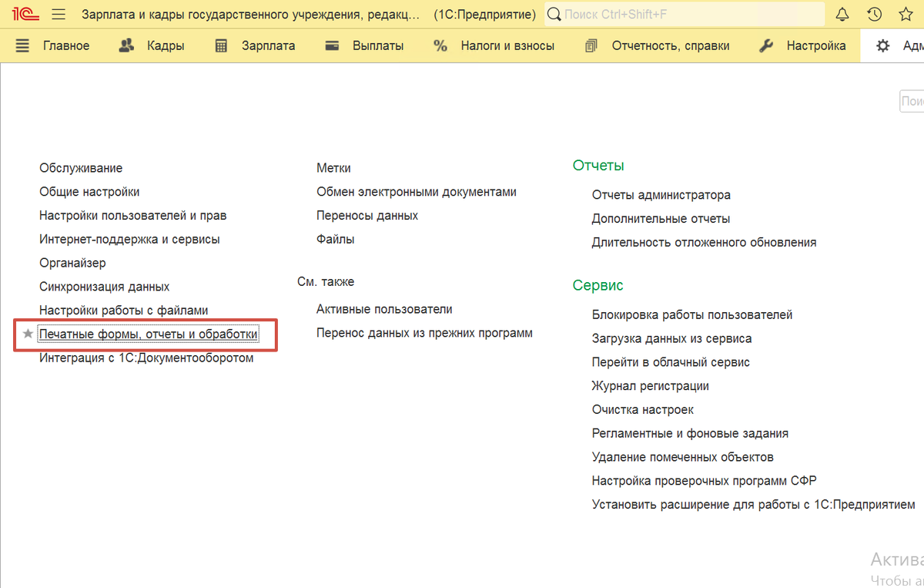
Task: Open the history clock icon
Action: pyautogui.click(x=874, y=14)
